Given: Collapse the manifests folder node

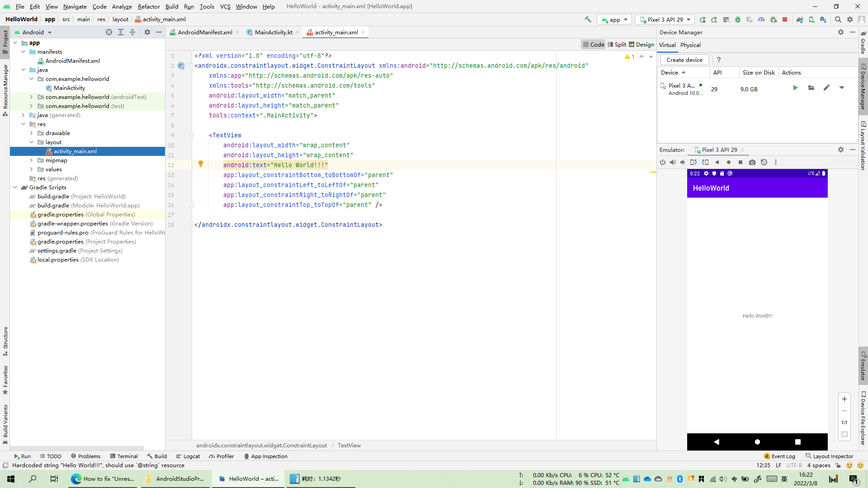Looking at the screenshot, I should point(24,52).
